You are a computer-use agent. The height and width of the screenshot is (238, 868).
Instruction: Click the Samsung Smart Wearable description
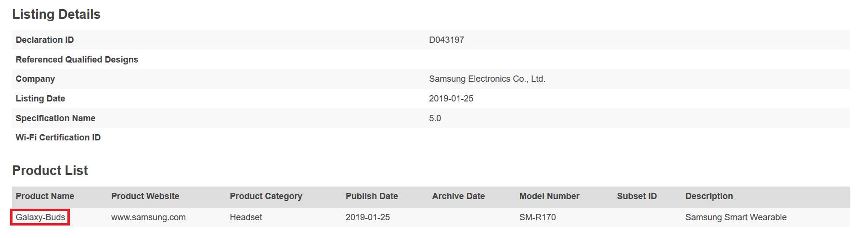[x=736, y=217]
